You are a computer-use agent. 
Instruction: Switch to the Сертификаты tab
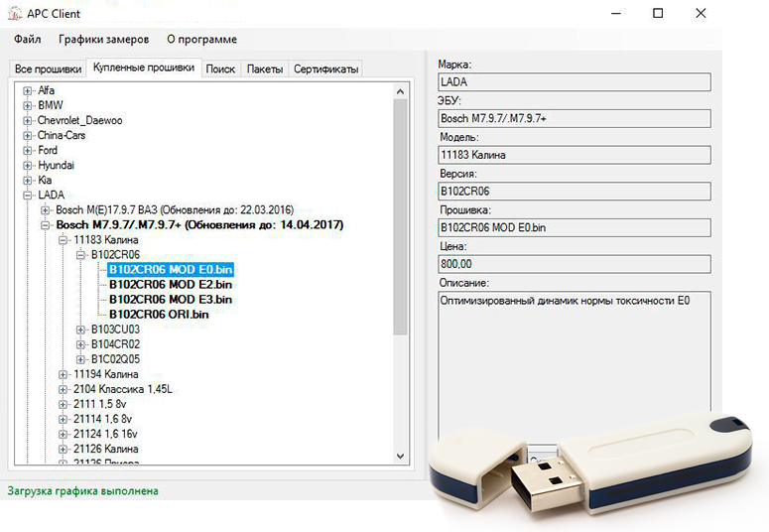click(x=325, y=69)
